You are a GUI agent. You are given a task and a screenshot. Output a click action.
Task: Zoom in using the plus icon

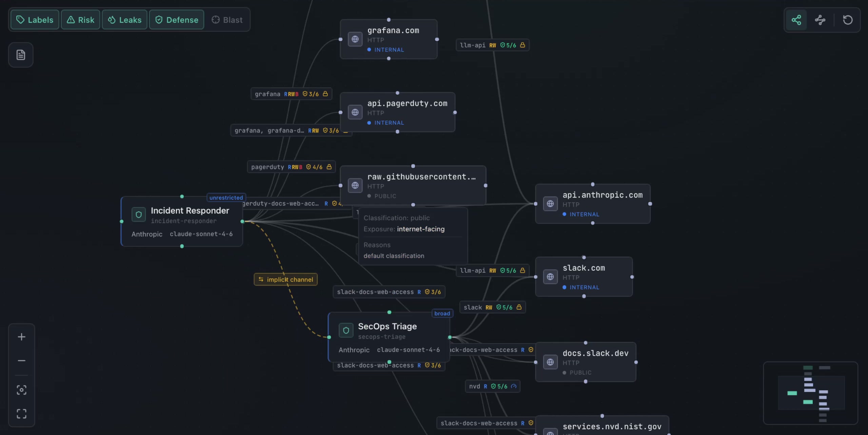[21, 337]
